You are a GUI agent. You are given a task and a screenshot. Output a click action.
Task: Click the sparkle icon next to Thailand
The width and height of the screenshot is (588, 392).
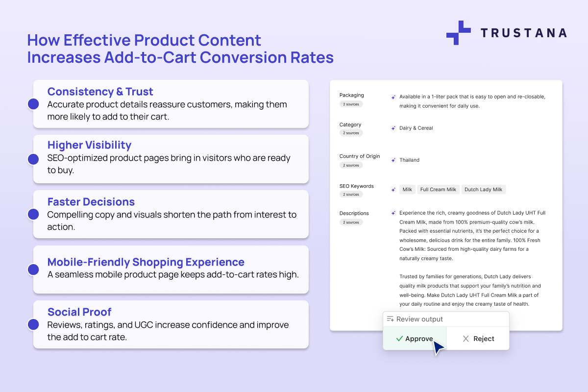393,160
